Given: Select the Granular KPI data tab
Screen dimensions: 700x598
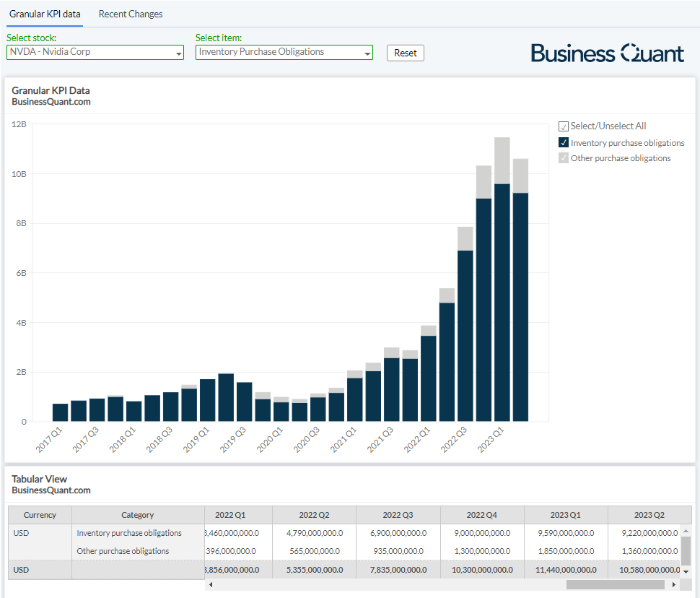Looking at the screenshot, I should (45, 14).
